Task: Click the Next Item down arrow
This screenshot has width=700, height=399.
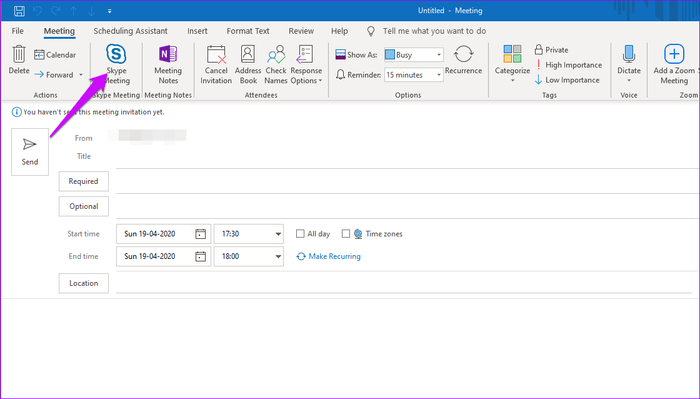Action: 92,11
